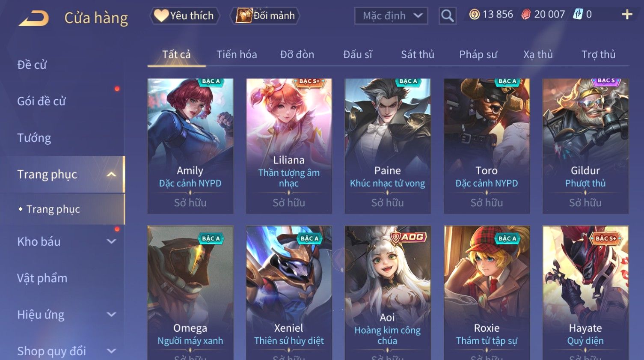Select Liliana Thần tượng âm nhạc skin

[289, 146]
